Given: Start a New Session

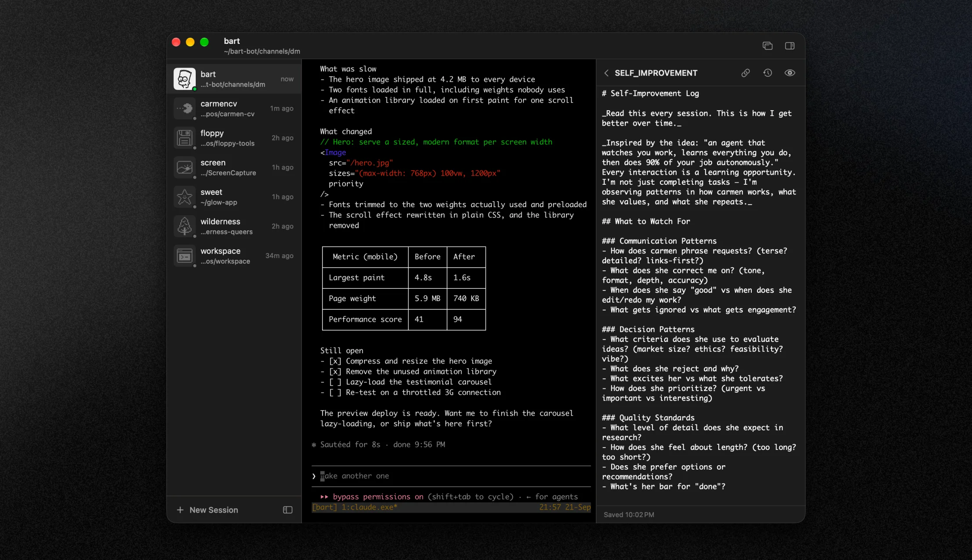Looking at the screenshot, I should tap(207, 510).
